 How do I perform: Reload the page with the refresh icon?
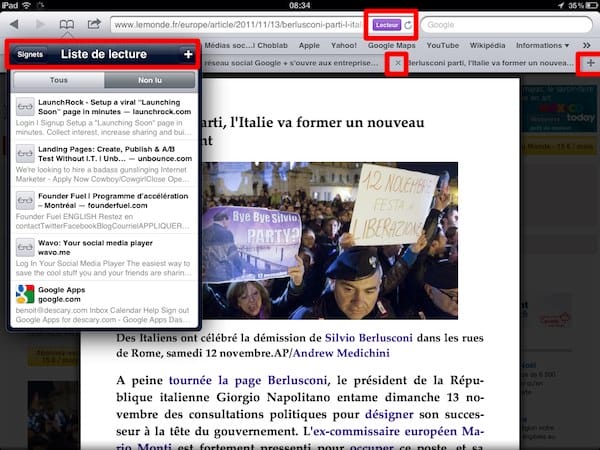407,24
